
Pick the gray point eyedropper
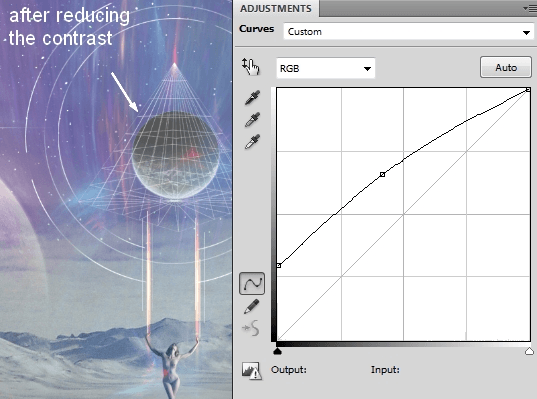click(x=252, y=120)
